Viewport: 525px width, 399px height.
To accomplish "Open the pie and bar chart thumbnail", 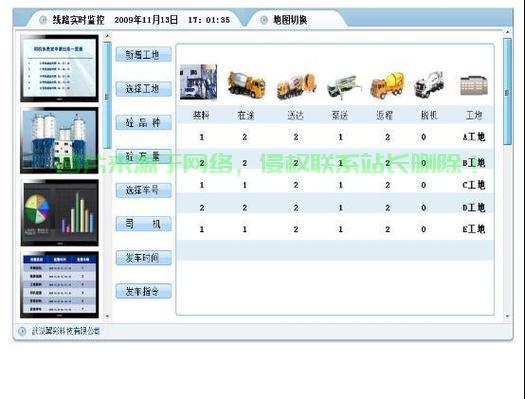I will point(60,213).
